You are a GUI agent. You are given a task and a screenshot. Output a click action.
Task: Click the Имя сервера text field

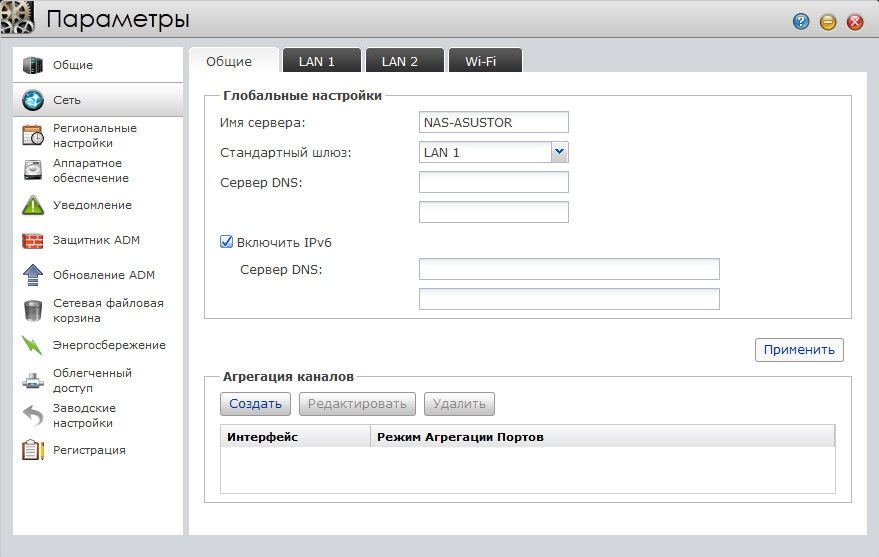click(x=493, y=122)
